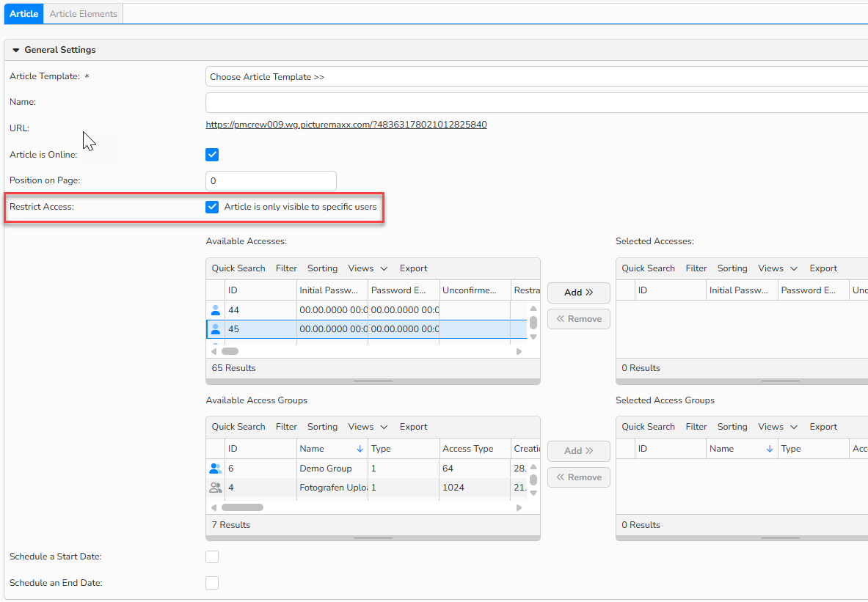
Task: Open Views dropdown in Available Access Groups
Action: (368, 427)
